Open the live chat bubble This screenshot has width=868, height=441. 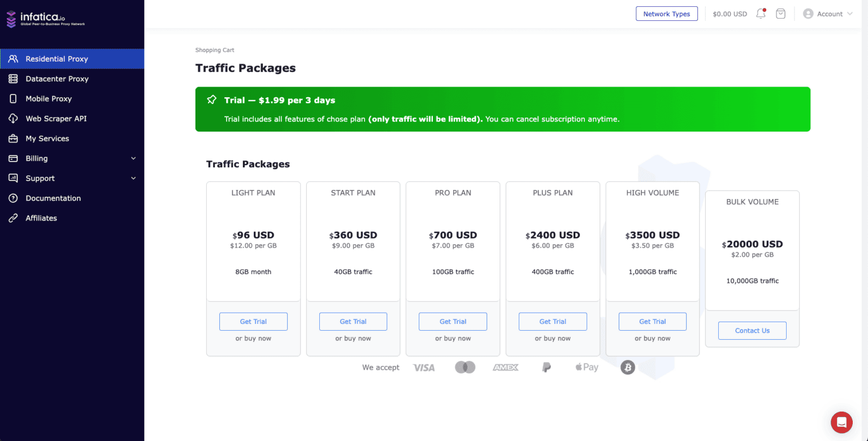point(841,422)
